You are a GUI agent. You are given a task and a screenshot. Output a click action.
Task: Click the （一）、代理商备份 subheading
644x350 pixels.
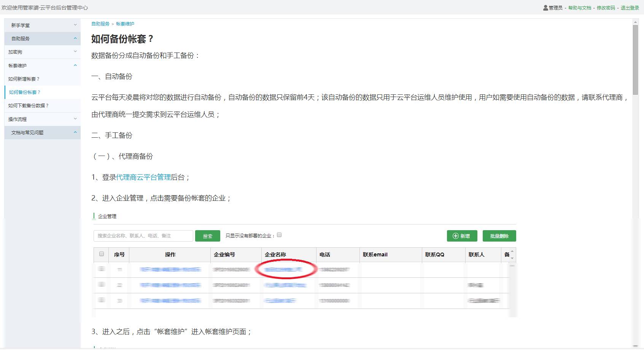[x=122, y=156]
